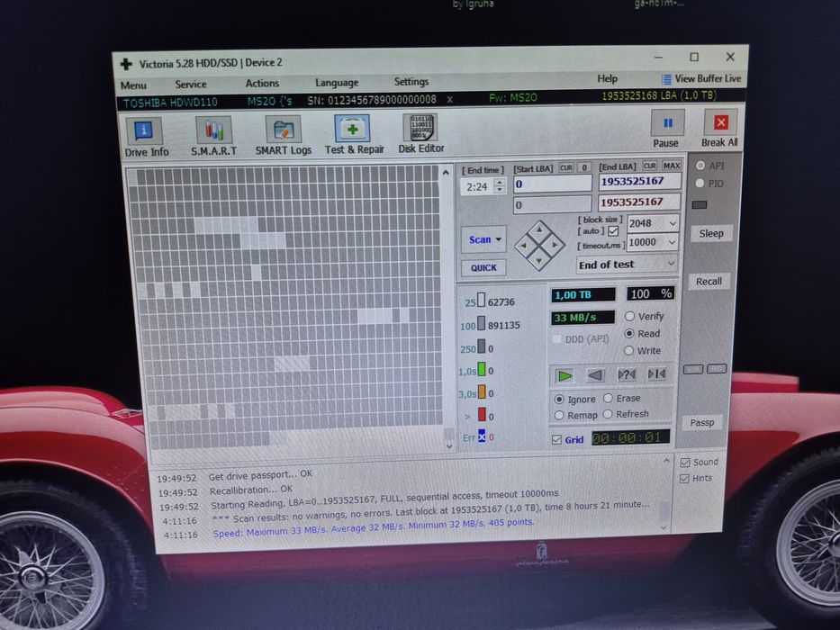Choose the Ignore error action
The image size is (840, 630).
click(x=559, y=399)
